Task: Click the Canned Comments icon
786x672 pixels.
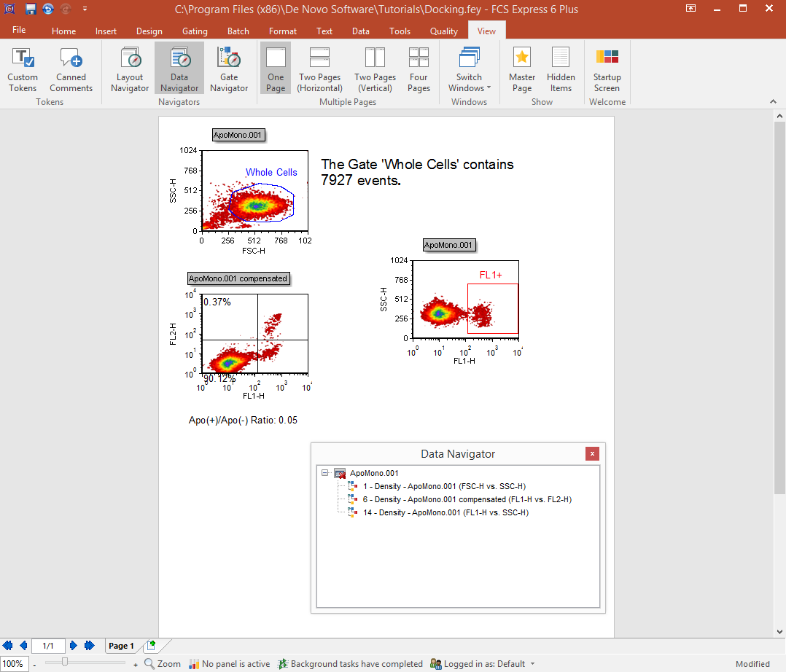Action: (71, 70)
